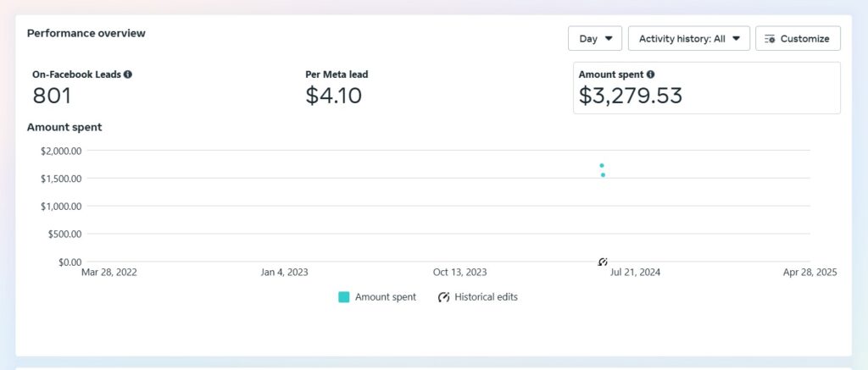Expand the Activity history: All dropdown

(x=689, y=39)
